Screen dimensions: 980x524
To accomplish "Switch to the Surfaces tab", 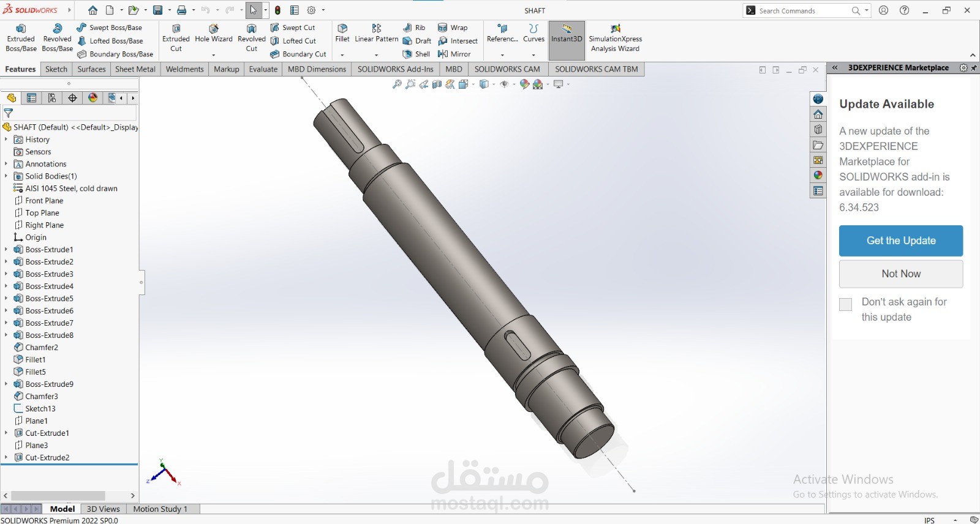I will pos(91,69).
